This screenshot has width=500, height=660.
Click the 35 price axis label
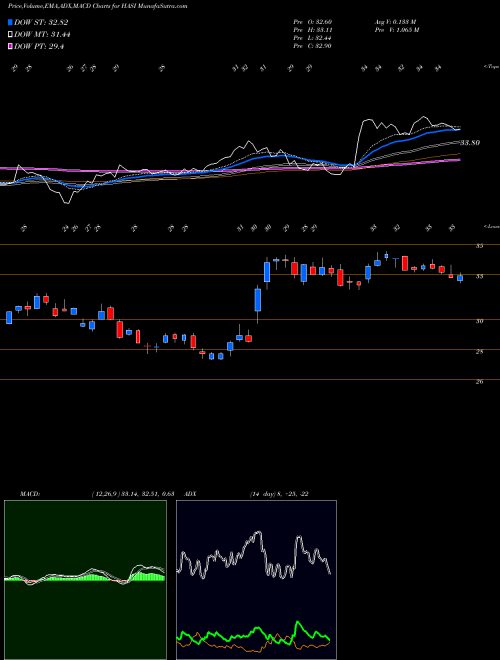479,246
